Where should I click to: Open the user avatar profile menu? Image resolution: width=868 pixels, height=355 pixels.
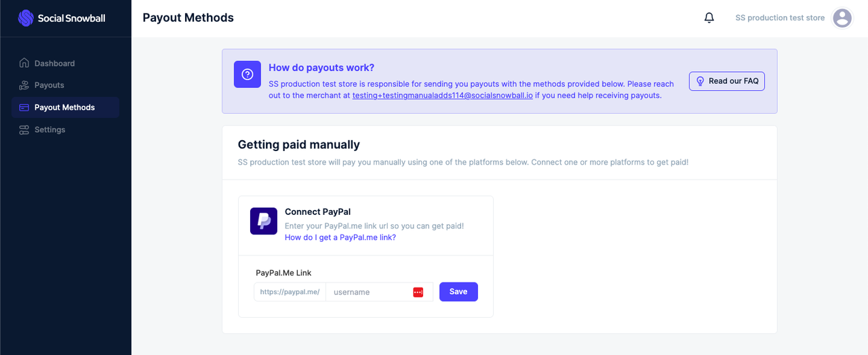pyautogui.click(x=842, y=18)
